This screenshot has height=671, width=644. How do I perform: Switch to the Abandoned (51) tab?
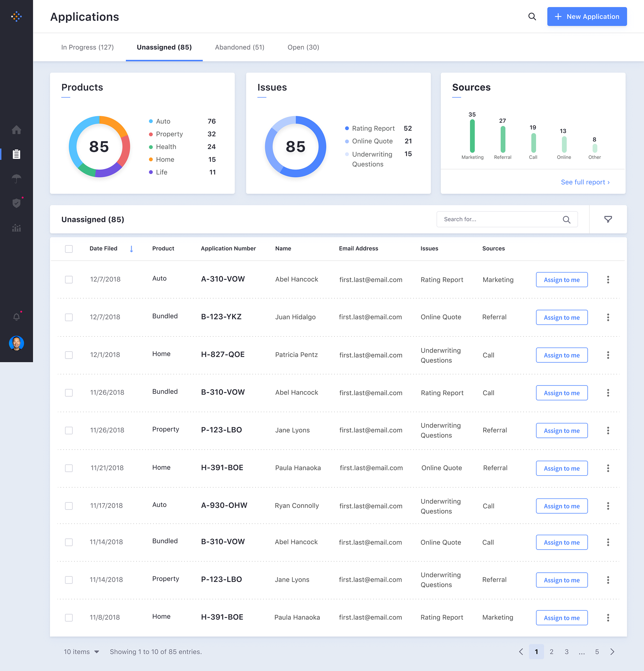coord(239,47)
